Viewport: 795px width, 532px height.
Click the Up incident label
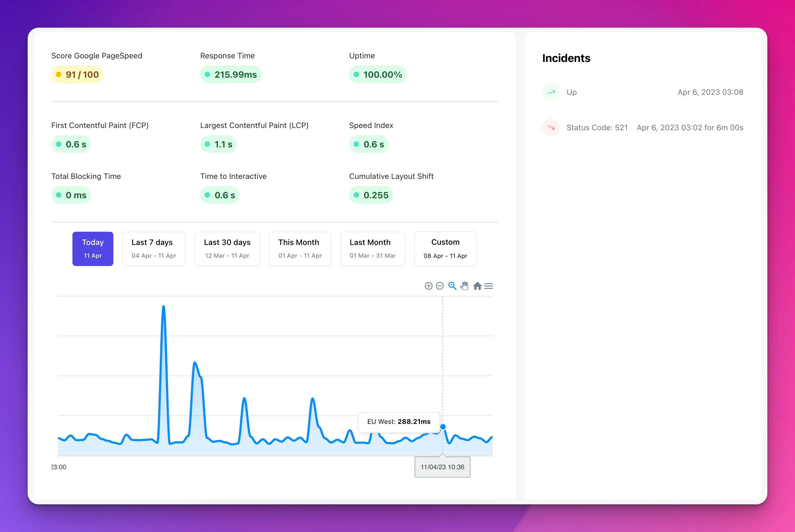[x=571, y=92]
